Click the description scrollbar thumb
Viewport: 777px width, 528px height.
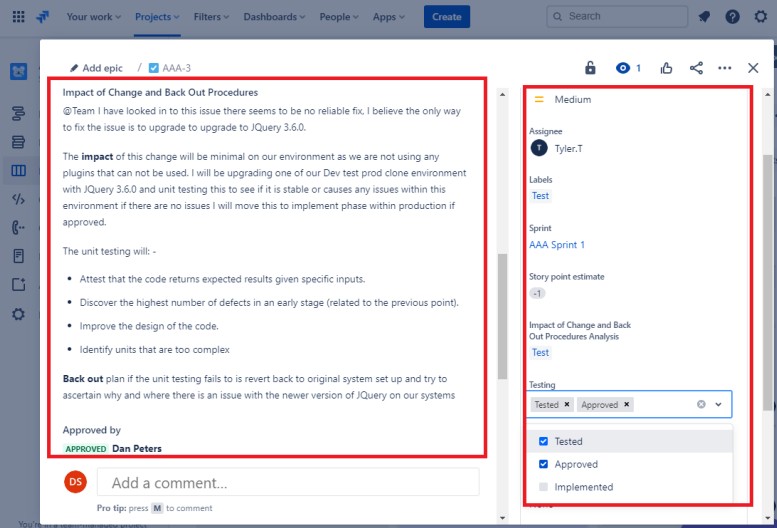502,317
